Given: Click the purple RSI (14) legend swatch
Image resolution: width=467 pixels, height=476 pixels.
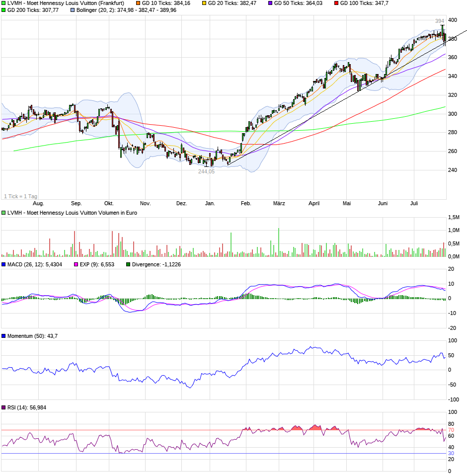Looking at the screenshot, I should click(x=3, y=407).
